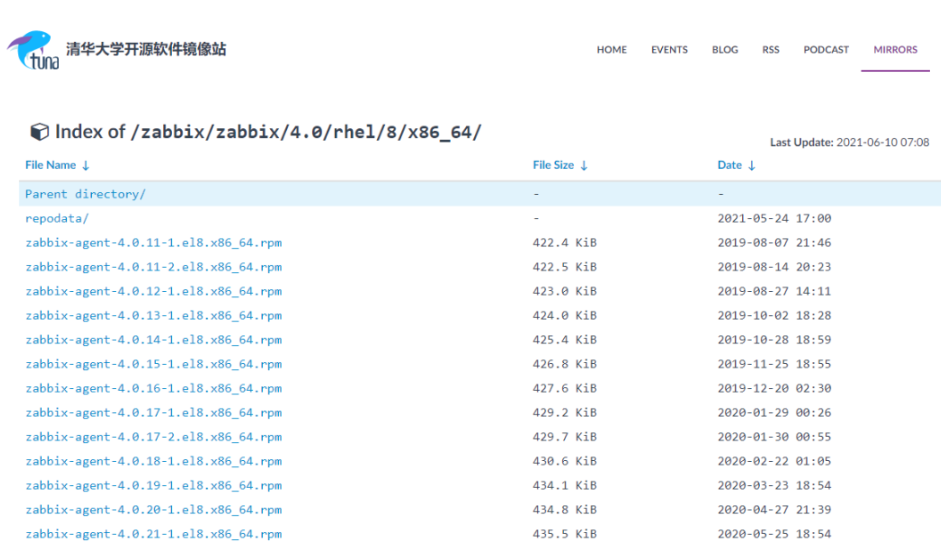Open the repodata/ folder
This screenshot has height=557, width=941.
(57, 218)
